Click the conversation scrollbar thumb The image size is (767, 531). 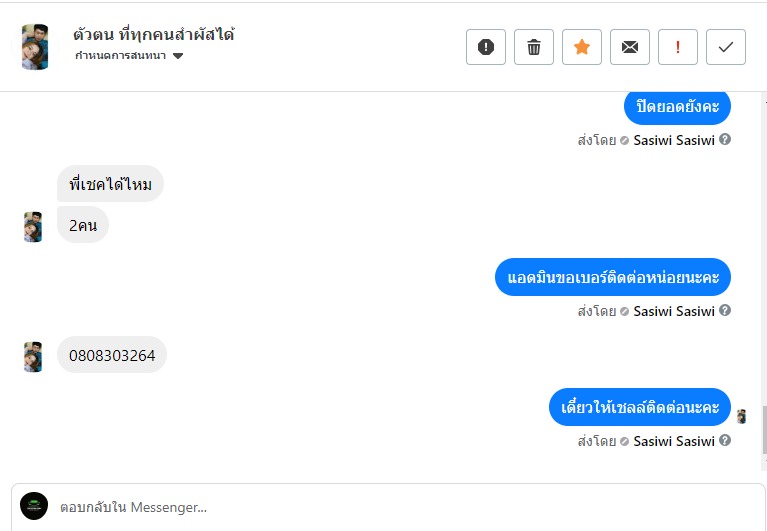(763, 430)
